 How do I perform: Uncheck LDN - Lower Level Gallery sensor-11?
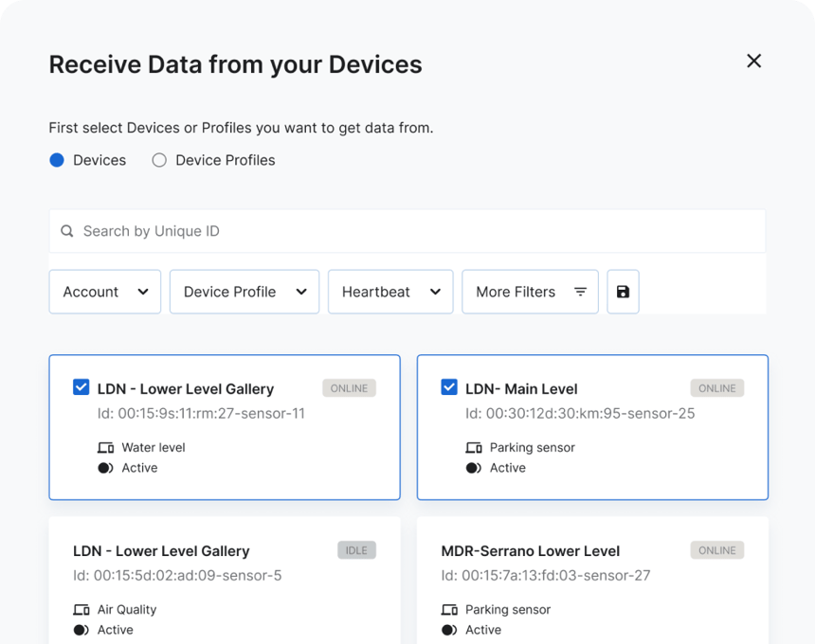pos(81,387)
